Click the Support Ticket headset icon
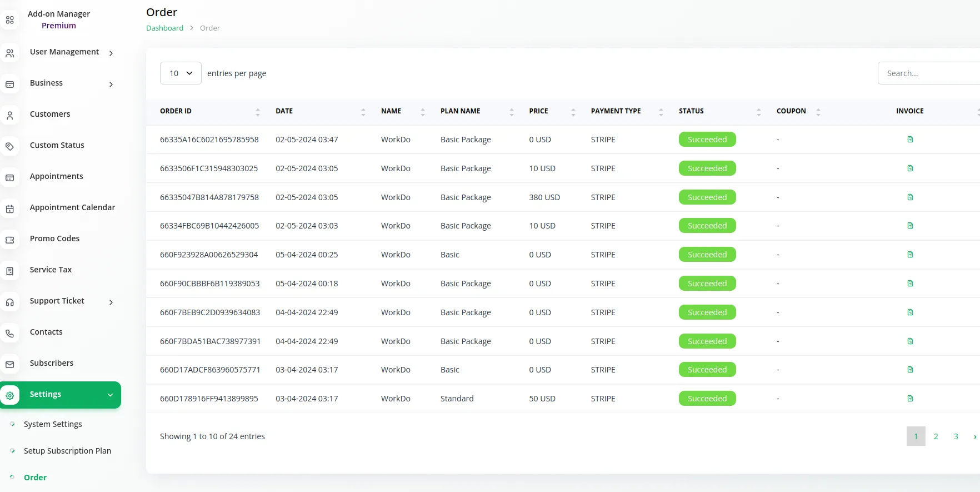 tap(9, 302)
